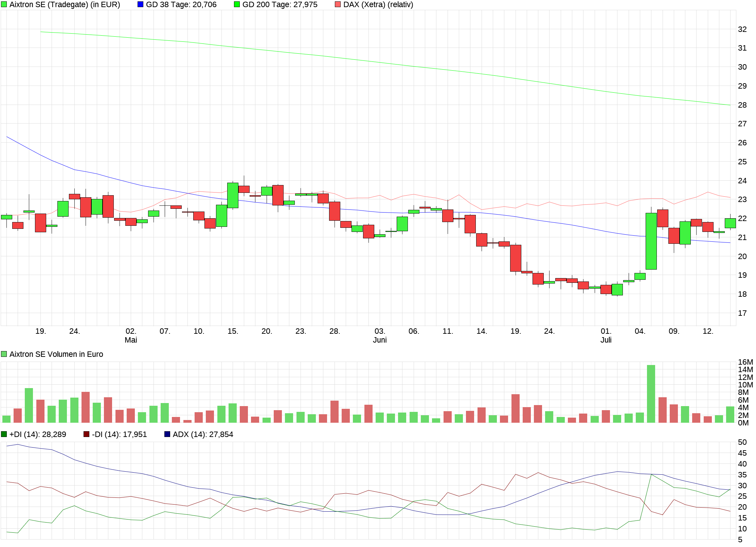
Task: Click the Aixtron SE (Tradegate) title label
Action: pos(65,4)
